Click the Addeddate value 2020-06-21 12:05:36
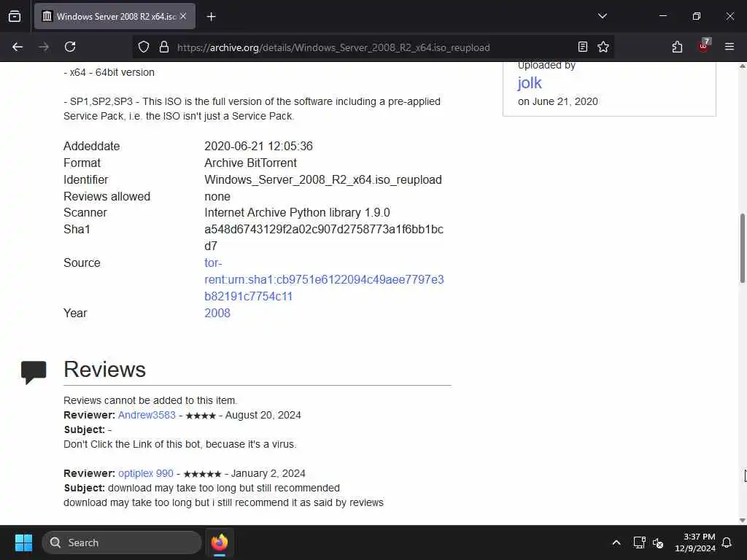The width and height of the screenshot is (747, 560). tap(259, 146)
